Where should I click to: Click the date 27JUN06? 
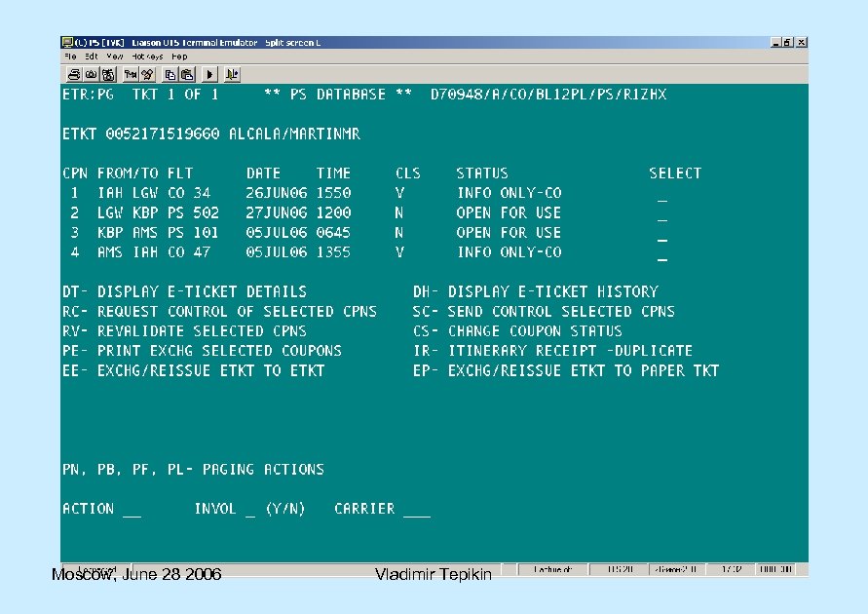(277, 213)
